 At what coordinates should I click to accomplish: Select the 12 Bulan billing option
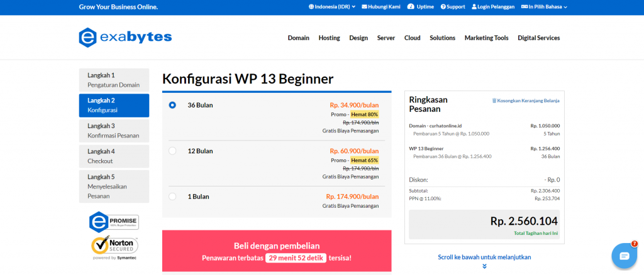pyautogui.click(x=172, y=151)
